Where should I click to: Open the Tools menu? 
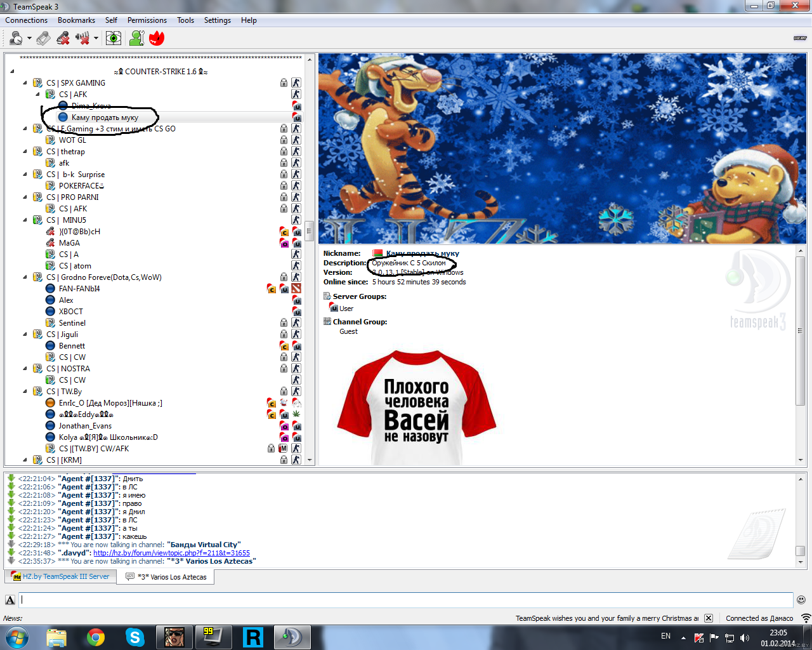[x=186, y=20]
